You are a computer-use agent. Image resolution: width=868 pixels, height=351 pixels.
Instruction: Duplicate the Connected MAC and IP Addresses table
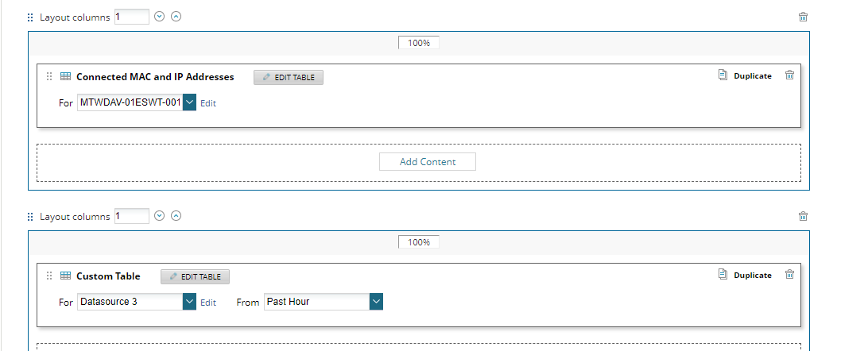745,76
